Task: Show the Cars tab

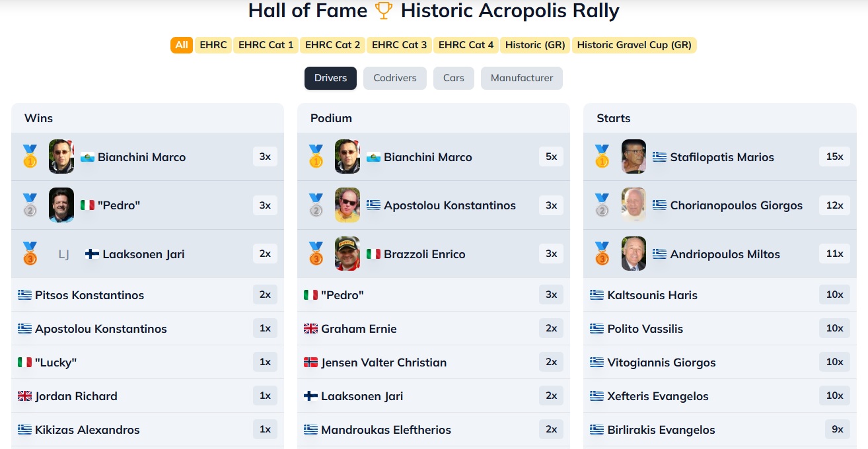Action: (x=454, y=78)
